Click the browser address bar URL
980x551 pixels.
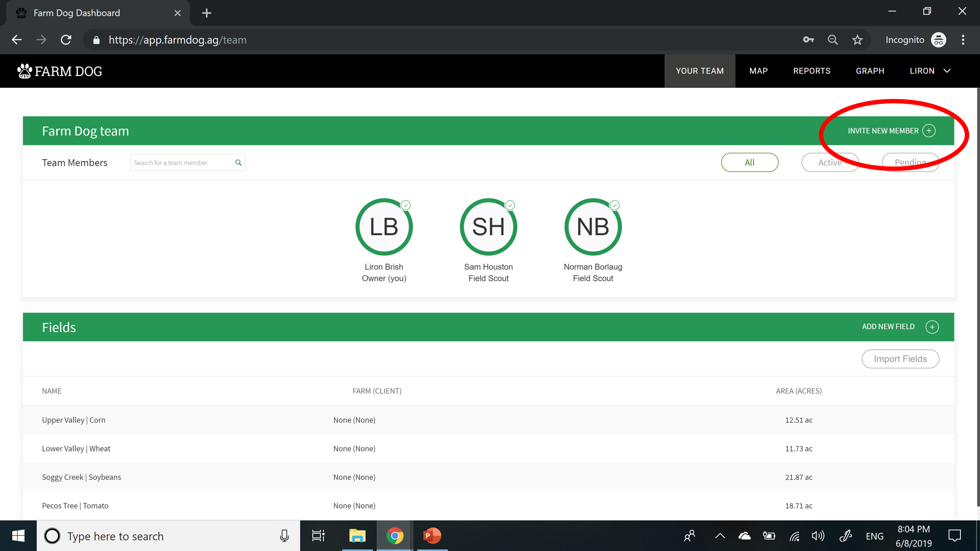[x=177, y=40]
